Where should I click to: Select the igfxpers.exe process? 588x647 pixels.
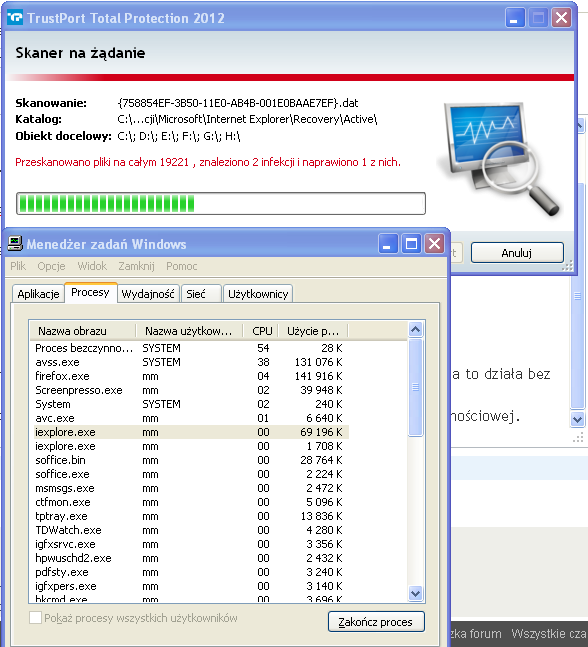pyautogui.click(x=189, y=586)
